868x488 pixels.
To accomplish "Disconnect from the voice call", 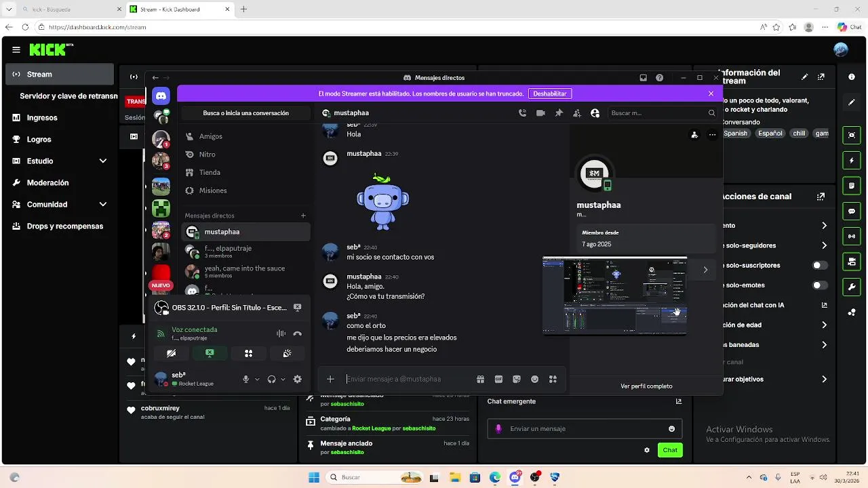I will 298,333.
